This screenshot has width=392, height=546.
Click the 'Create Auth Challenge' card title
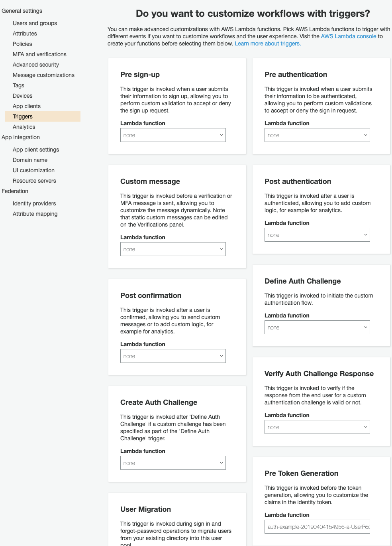click(x=159, y=402)
